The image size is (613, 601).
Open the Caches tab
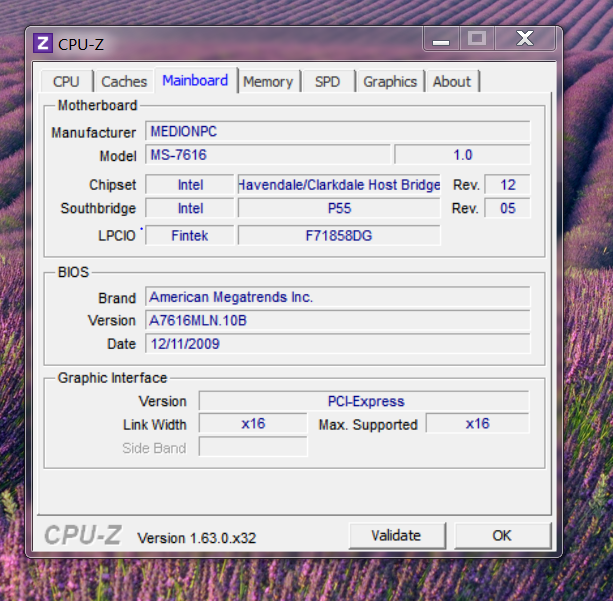point(124,81)
